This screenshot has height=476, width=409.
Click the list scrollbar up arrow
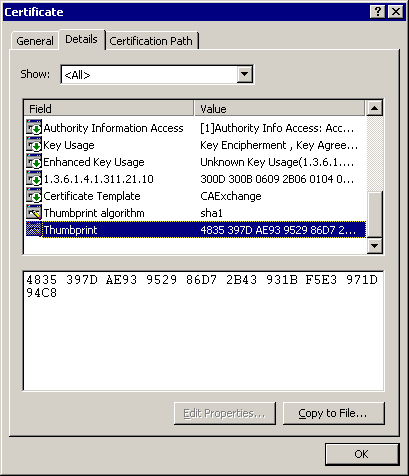click(x=374, y=108)
